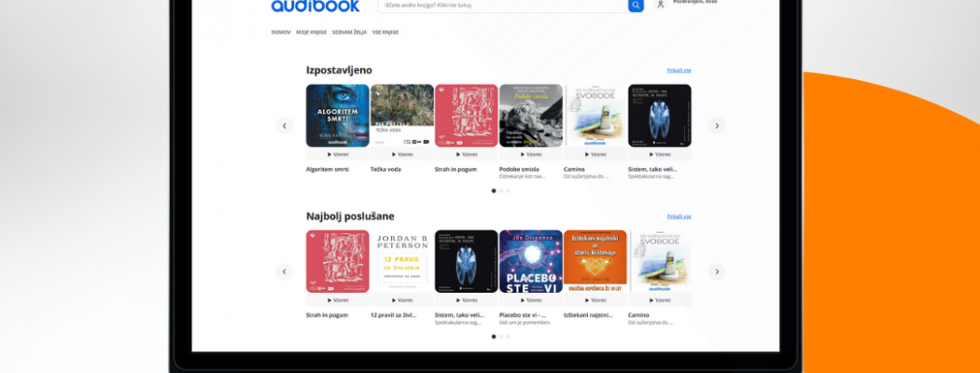Play Vzorec sample for Strah in pogum in Najbolj poslušane
Viewport: 980px width, 373px height.
(x=338, y=300)
